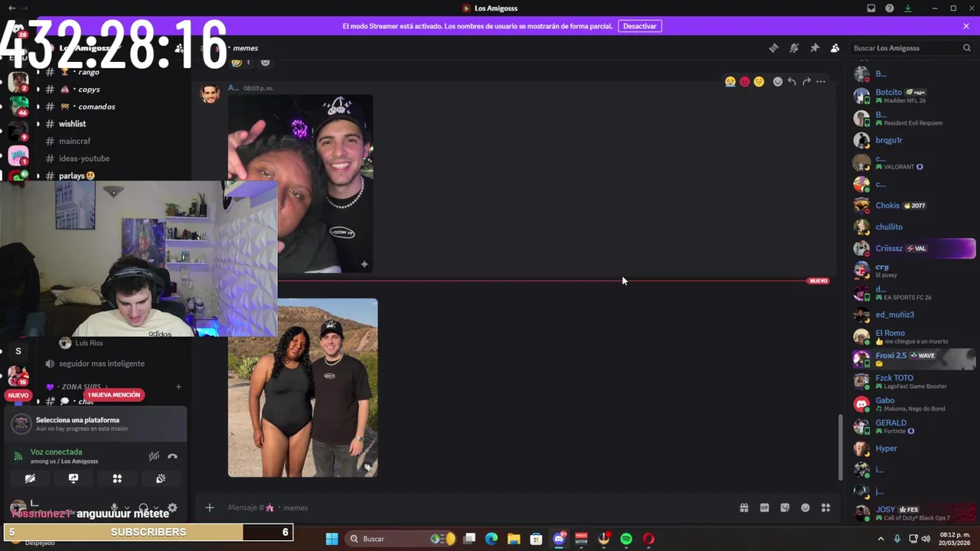The width and height of the screenshot is (980, 551).
Task: Click the taskbar Buscar search box
Action: coord(401,539)
